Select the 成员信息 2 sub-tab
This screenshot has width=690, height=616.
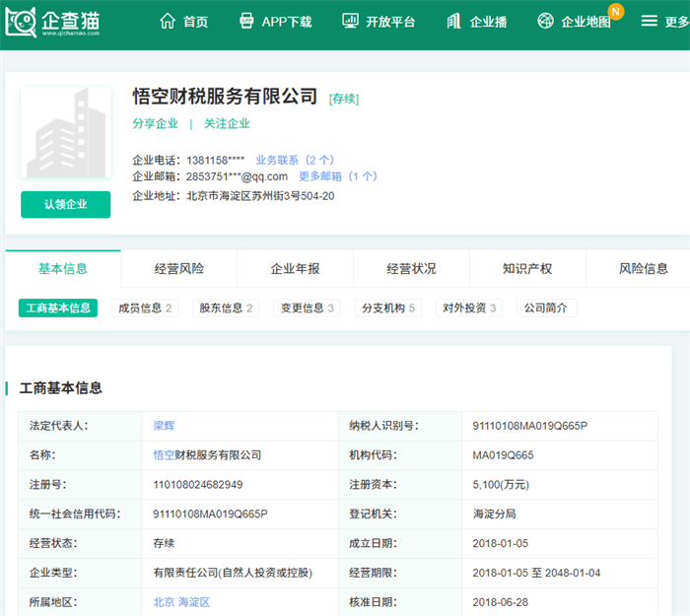145,308
